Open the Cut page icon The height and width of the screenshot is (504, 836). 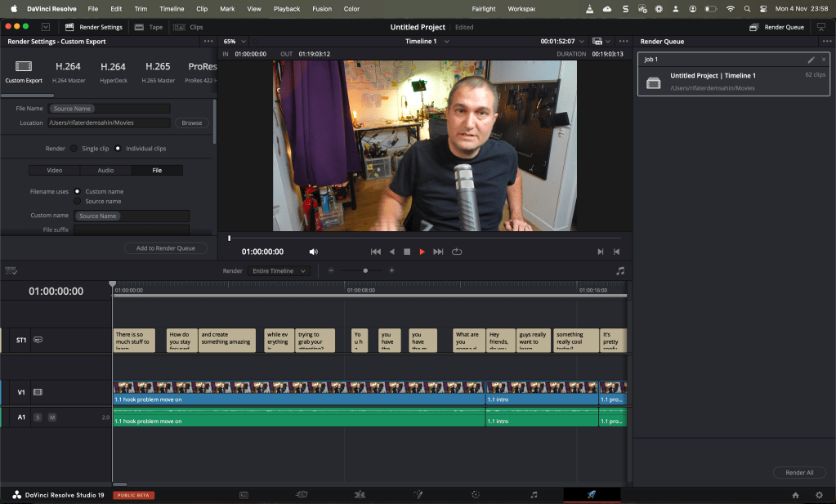point(302,495)
